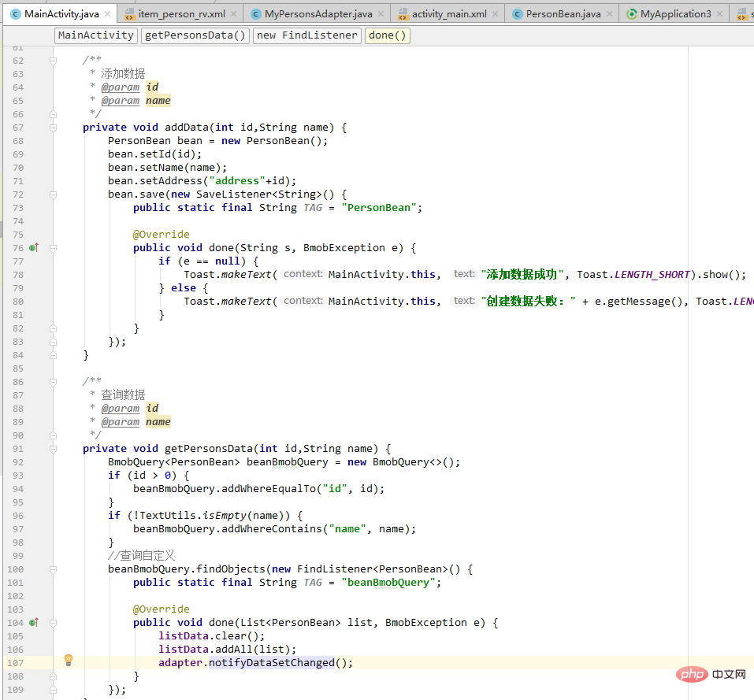This screenshot has width=754, height=700.
Task: Collapse the FindListener block at line 100
Action: pyautogui.click(x=54, y=569)
